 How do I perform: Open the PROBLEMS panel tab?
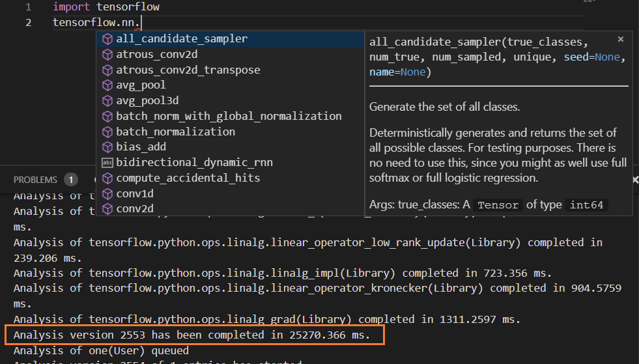coord(35,180)
